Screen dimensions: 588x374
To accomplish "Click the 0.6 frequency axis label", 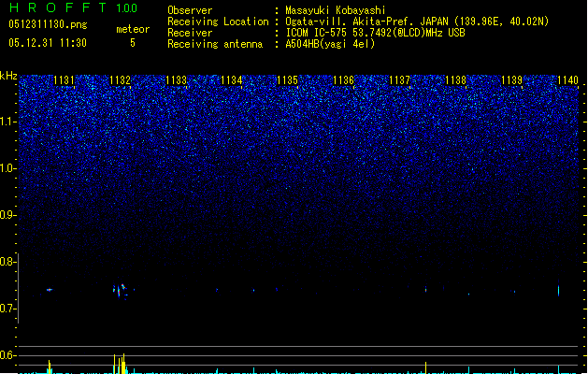I will 7,355.
